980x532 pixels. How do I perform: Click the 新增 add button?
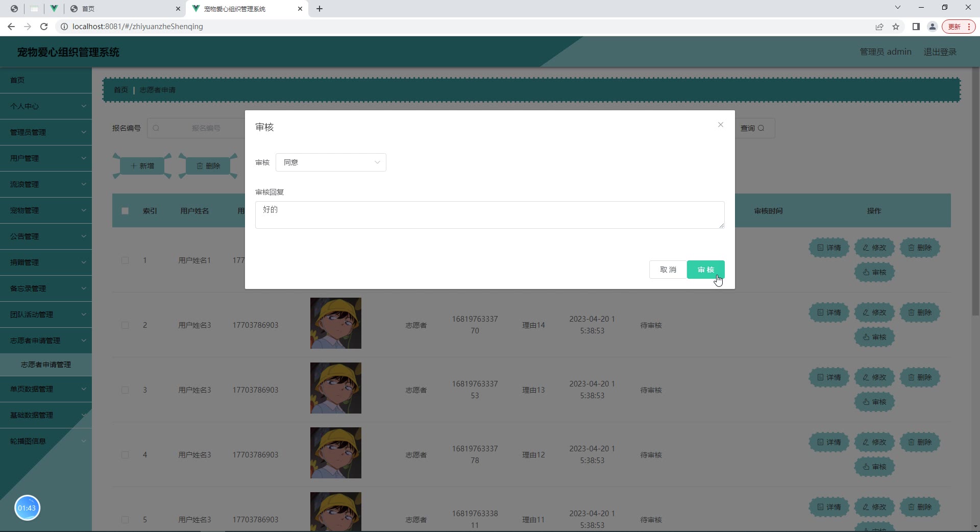pyautogui.click(x=142, y=166)
